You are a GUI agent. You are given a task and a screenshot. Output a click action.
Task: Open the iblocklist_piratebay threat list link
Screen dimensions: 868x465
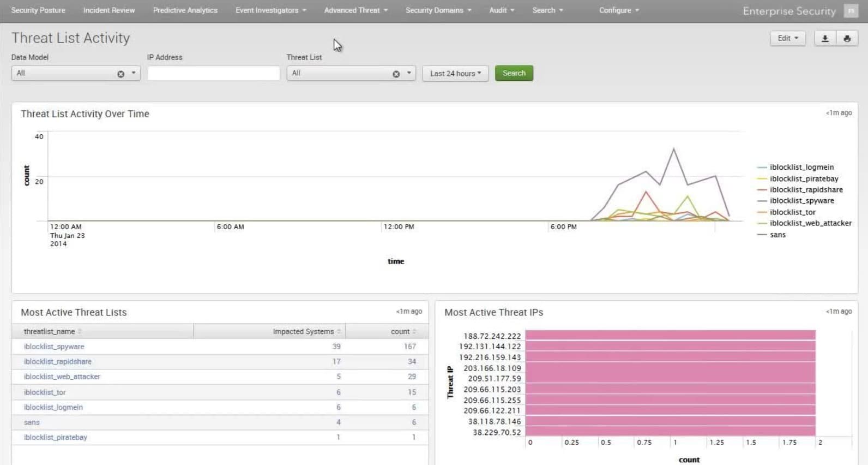click(x=56, y=438)
